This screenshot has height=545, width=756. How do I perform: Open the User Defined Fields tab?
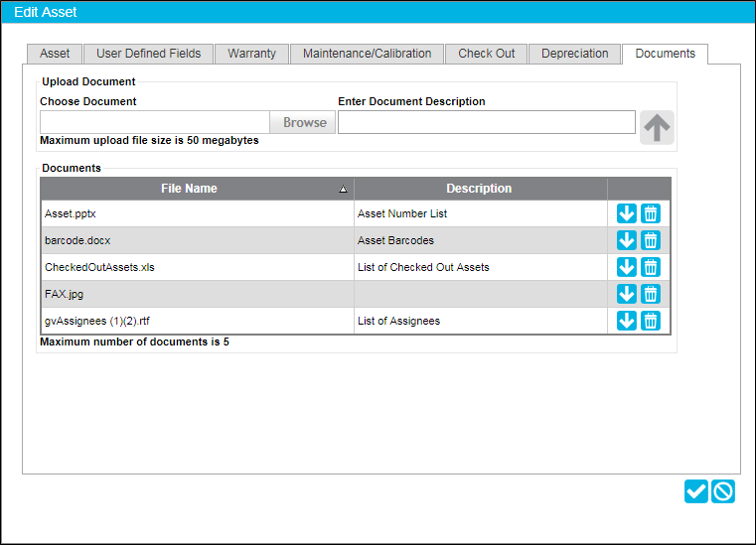[148, 54]
